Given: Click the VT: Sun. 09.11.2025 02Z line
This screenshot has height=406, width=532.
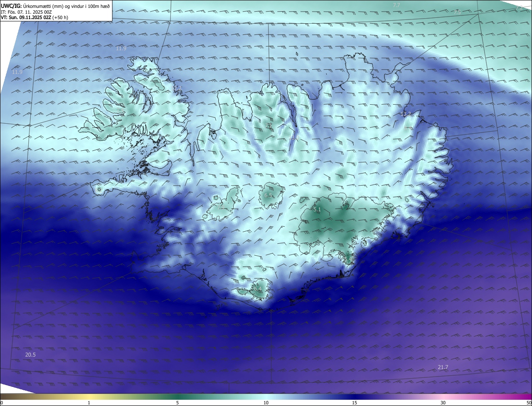Looking at the screenshot, I should (x=34, y=17).
